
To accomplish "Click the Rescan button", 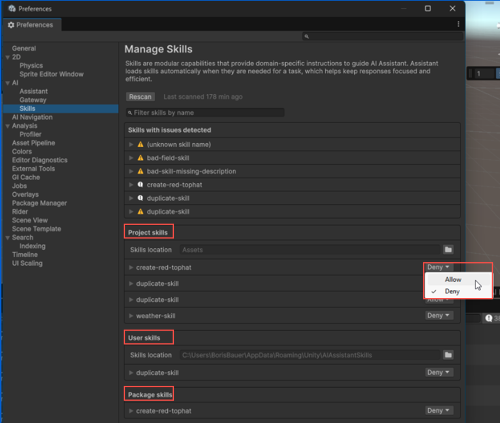I will (140, 97).
